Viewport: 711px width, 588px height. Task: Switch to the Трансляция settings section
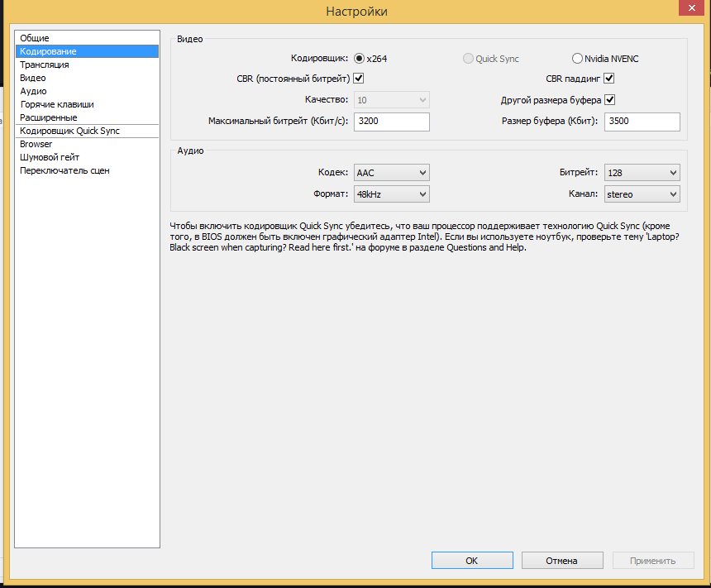click(45, 65)
